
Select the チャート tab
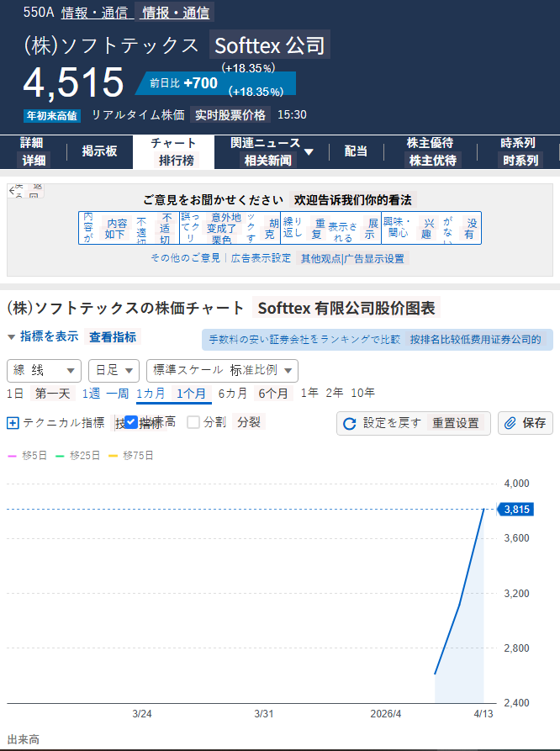click(173, 151)
